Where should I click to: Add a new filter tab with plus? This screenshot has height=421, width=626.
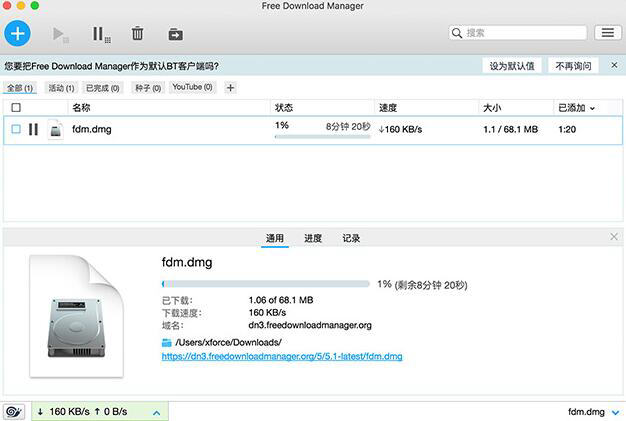(x=230, y=88)
